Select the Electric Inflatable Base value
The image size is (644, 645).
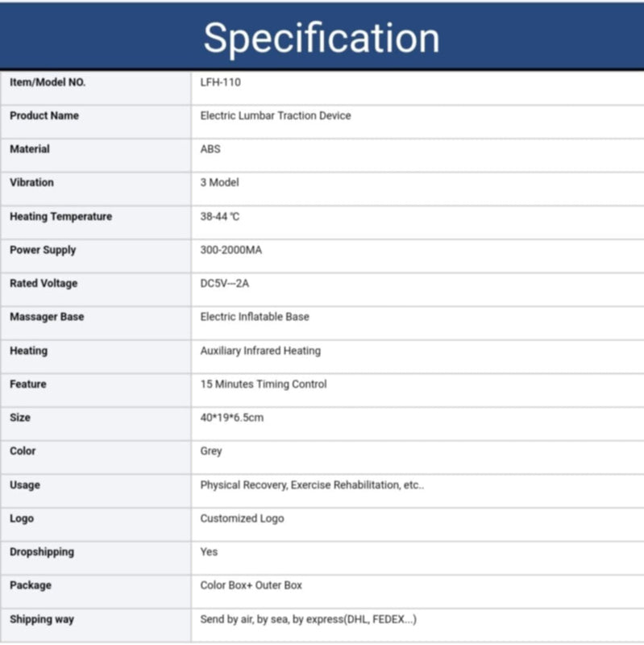255,317
